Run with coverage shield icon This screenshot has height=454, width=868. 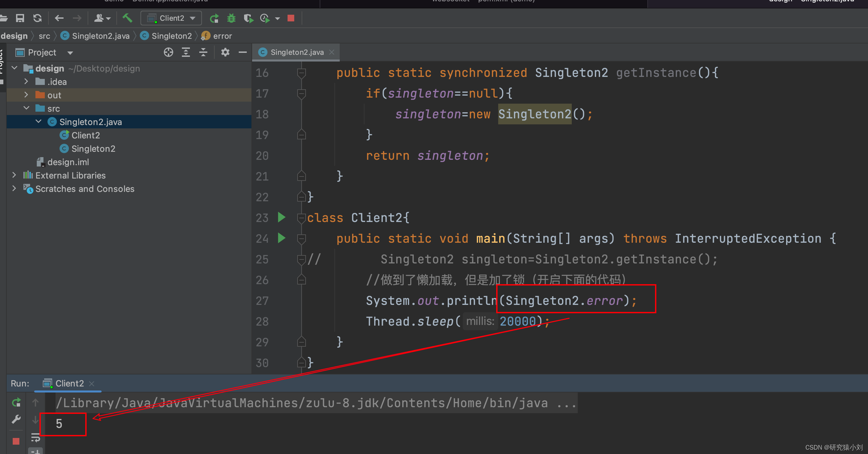pos(248,18)
